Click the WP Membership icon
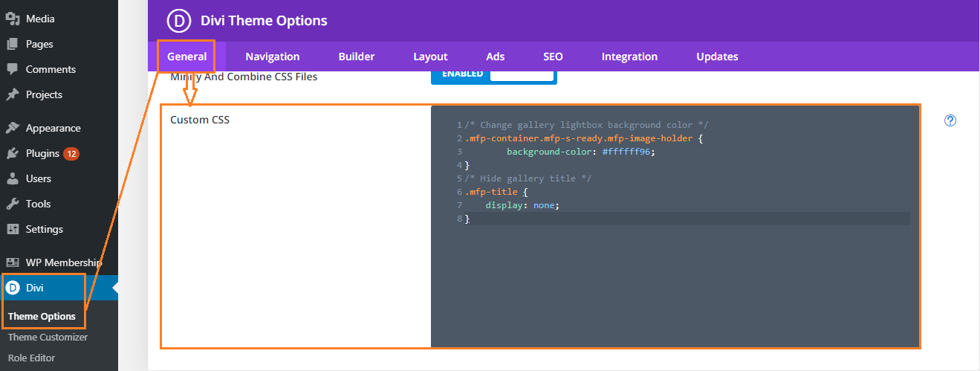The height and width of the screenshot is (371, 980). 12,262
